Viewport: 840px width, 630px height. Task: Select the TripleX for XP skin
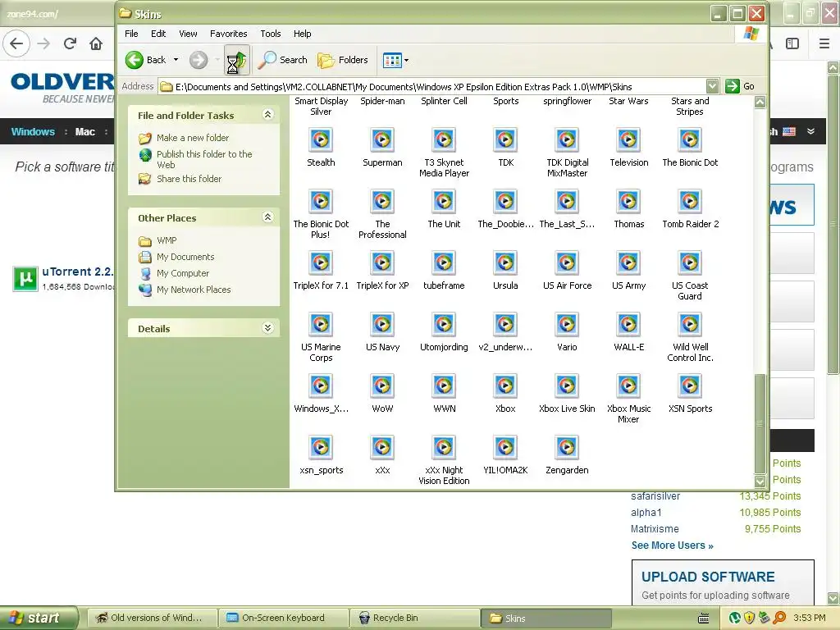[382, 263]
